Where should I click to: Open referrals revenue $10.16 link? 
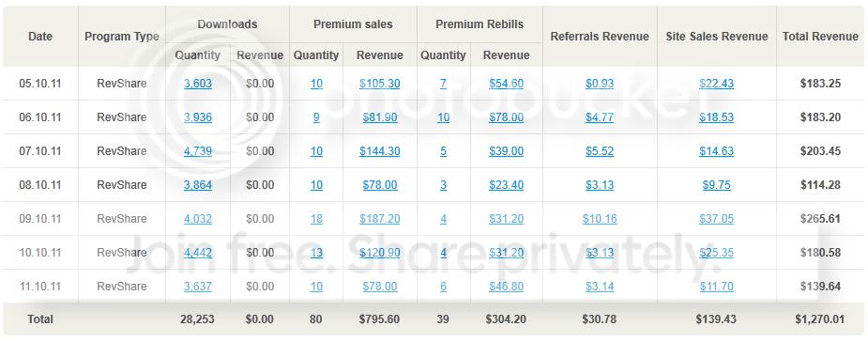[600, 219]
